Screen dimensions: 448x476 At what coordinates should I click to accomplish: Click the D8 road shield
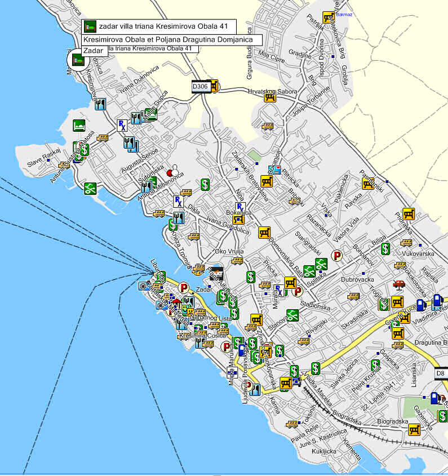pyautogui.click(x=441, y=373)
